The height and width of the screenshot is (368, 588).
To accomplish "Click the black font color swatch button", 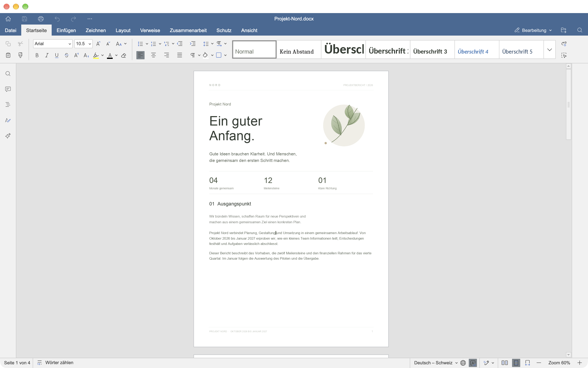I will click(110, 55).
